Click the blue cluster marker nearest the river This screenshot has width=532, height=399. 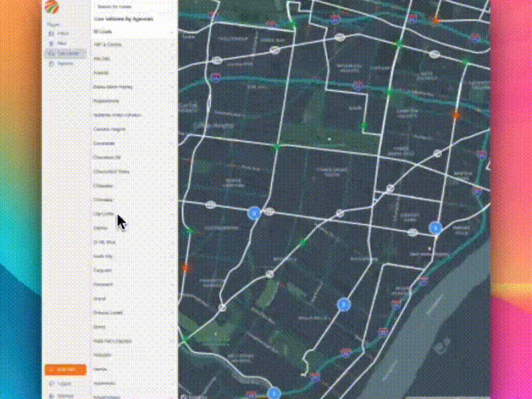point(436,228)
